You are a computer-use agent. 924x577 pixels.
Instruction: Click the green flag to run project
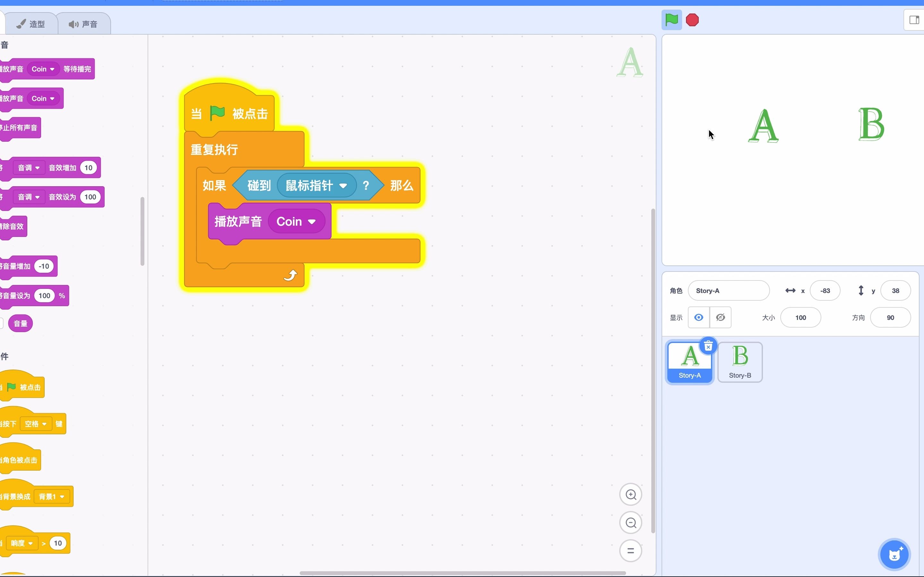click(671, 20)
